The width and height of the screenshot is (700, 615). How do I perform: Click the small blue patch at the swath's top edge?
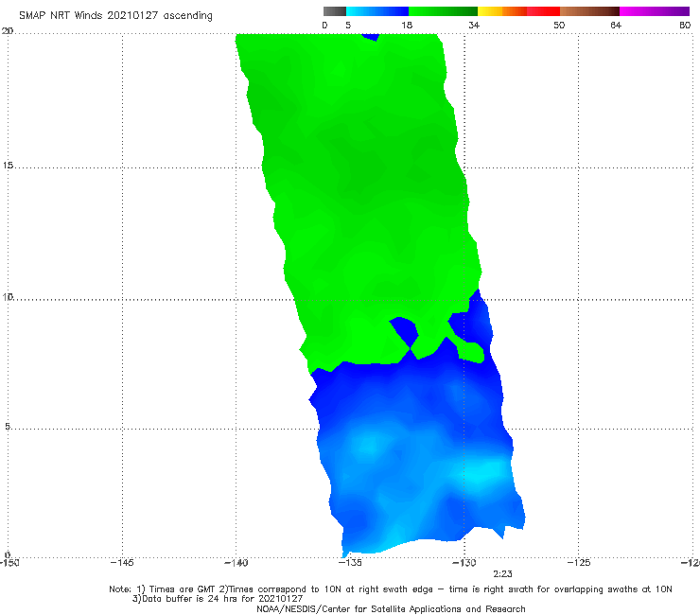[370, 37]
